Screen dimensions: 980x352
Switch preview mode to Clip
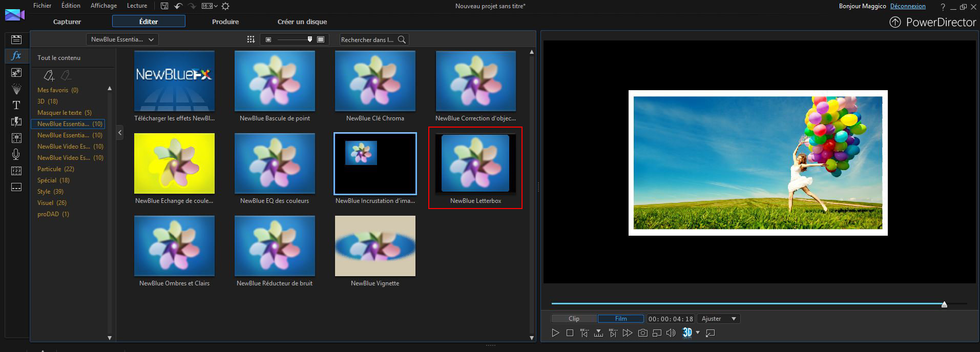click(x=574, y=319)
